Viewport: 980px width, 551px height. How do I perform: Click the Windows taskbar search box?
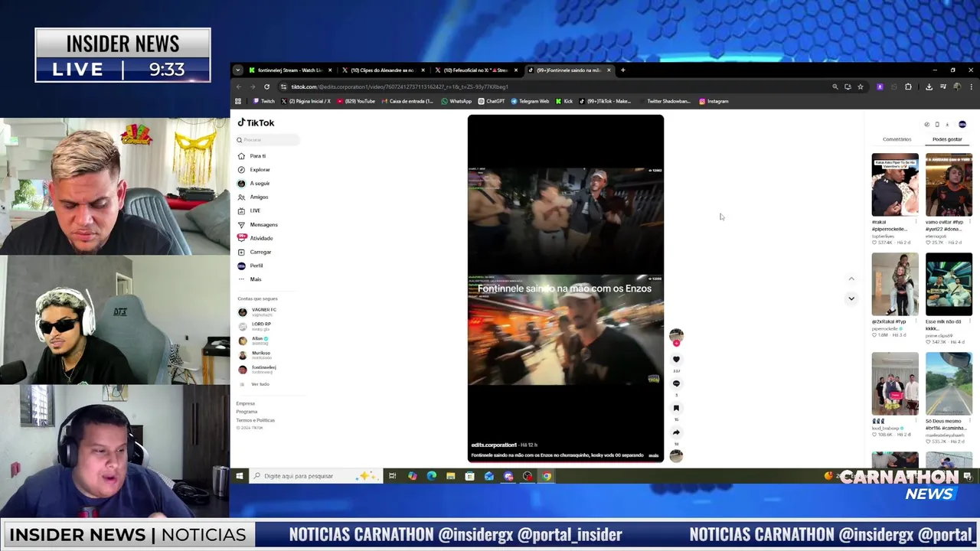pos(316,476)
